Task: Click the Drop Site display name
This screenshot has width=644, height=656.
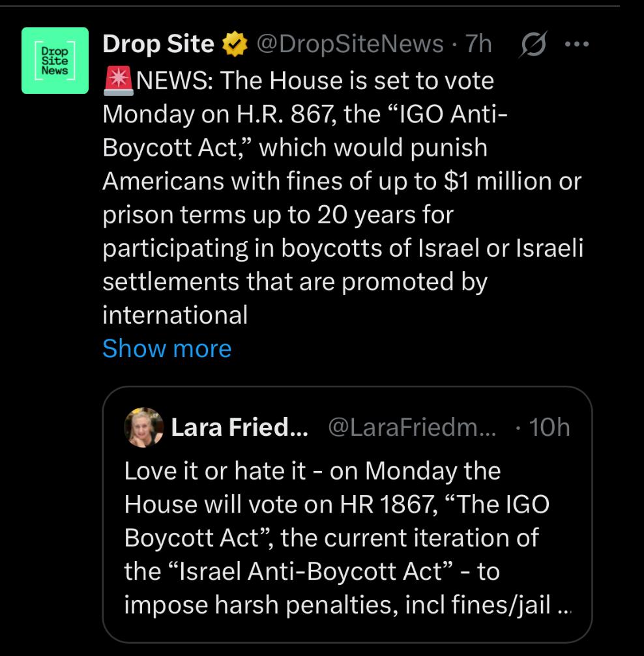Action: 158,44
